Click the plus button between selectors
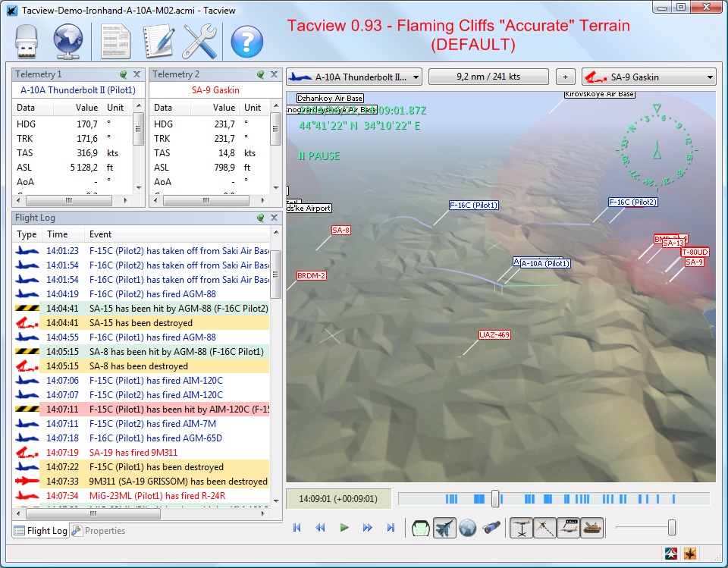Viewport: 728px width, 568px height. (565, 77)
